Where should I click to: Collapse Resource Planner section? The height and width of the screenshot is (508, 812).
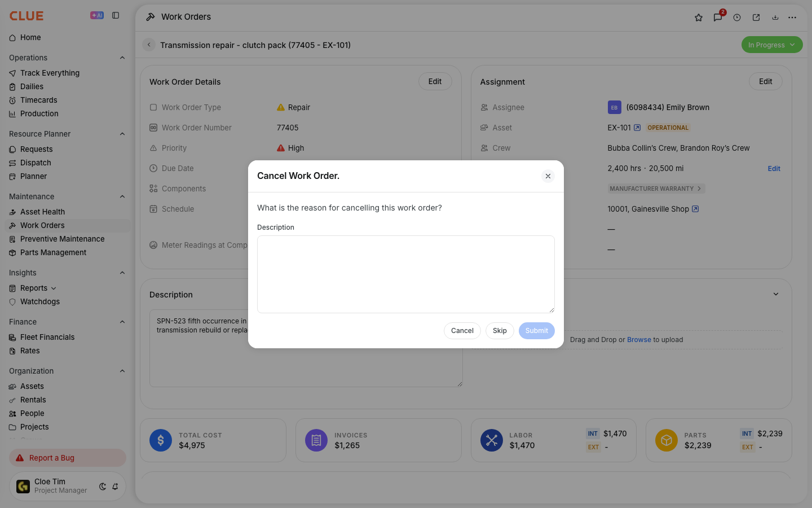(122, 134)
